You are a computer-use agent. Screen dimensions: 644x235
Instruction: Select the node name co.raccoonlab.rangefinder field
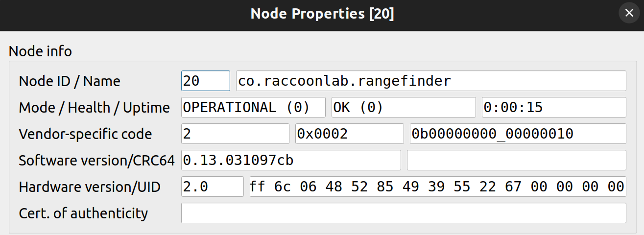click(x=431, y=81)
